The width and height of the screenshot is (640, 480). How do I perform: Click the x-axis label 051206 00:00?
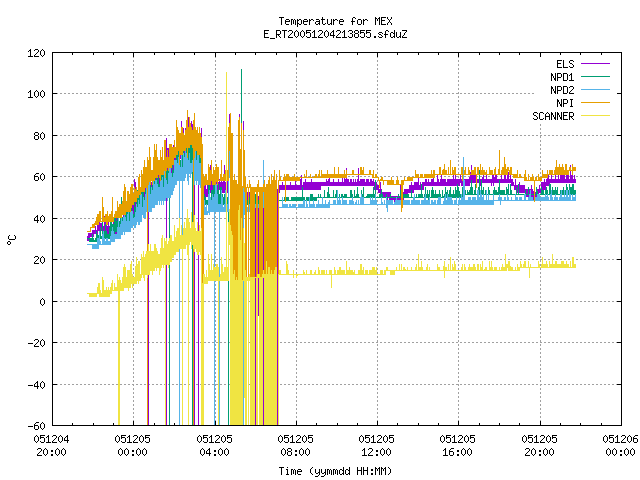pyautogui.click(x=620, y=445)
